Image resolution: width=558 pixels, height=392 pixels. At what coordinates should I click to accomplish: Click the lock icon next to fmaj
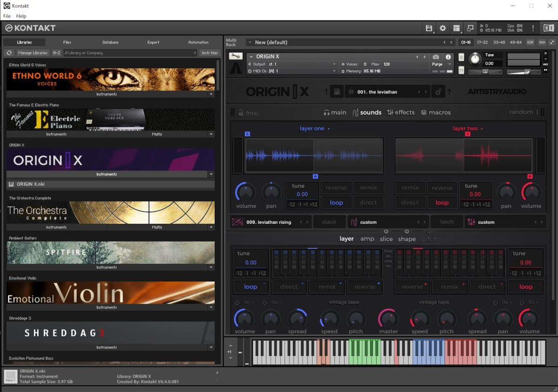click(240, 112)
